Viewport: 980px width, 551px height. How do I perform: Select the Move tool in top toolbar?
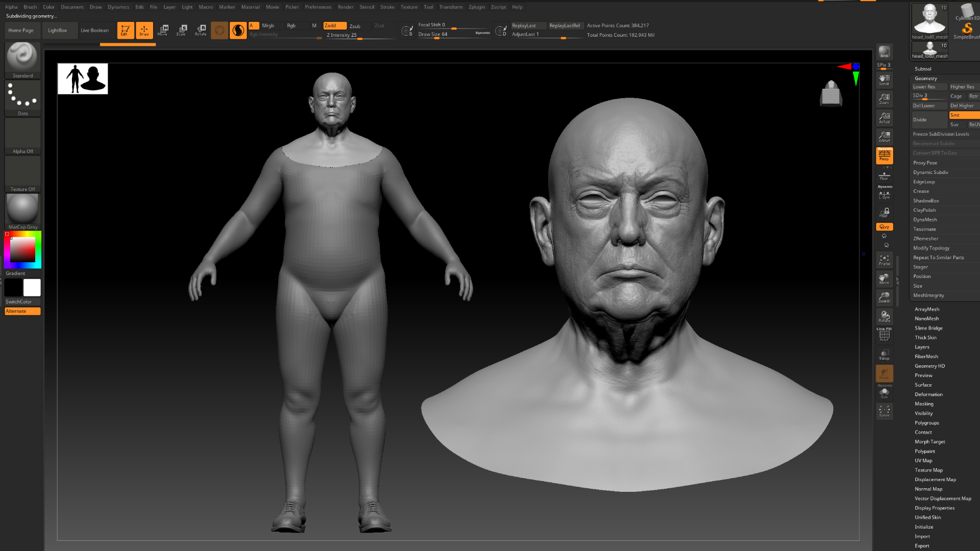point(163,30)
